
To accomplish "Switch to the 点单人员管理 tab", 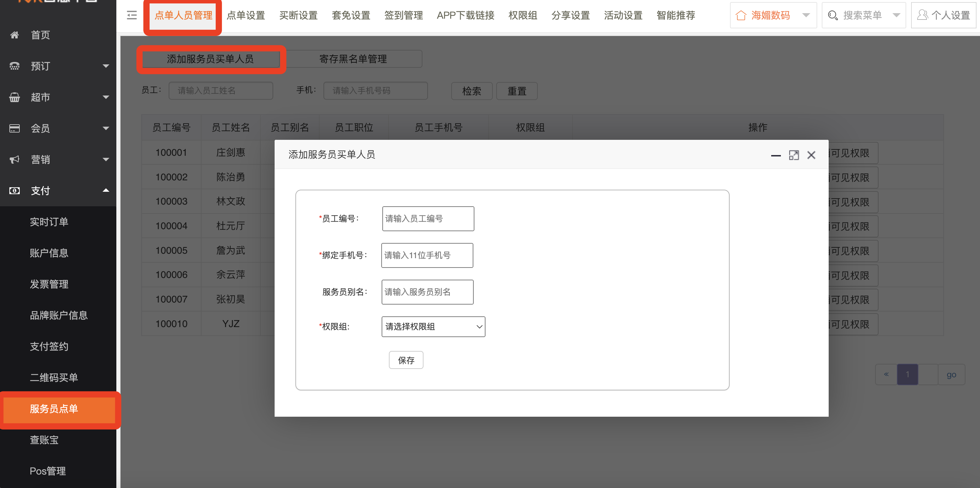I will pyautogui.click(x=183, y=15).
